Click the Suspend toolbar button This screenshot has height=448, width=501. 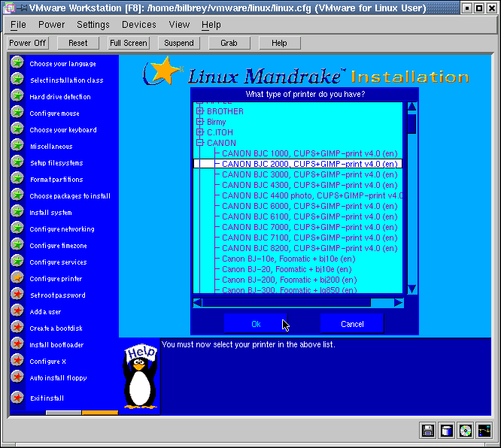click(x=179, y=43)
